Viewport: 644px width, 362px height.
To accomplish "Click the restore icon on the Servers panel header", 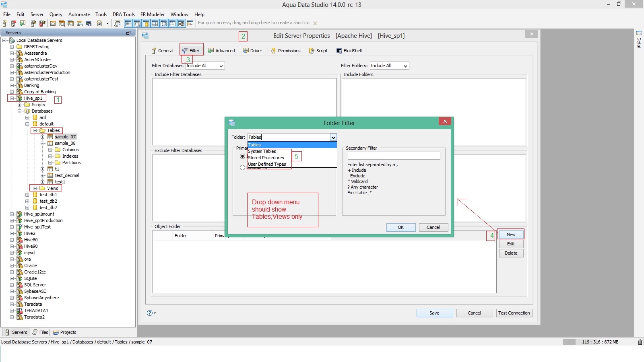I will click(128, 33).
